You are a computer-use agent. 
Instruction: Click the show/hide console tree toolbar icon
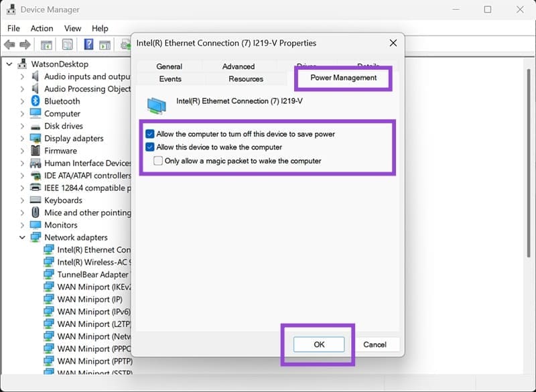pos(46,45)
